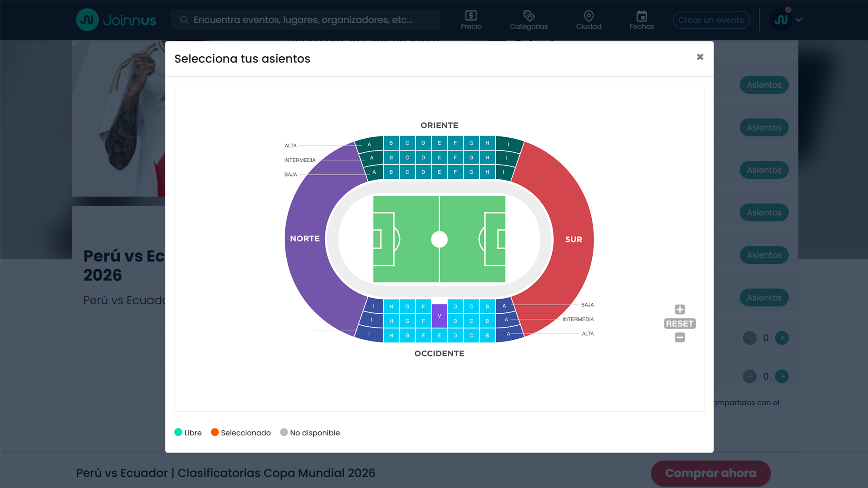This screenshot has width=868, height=488.
Task: Open the Ciudad location filter
Action: point(589,20)
